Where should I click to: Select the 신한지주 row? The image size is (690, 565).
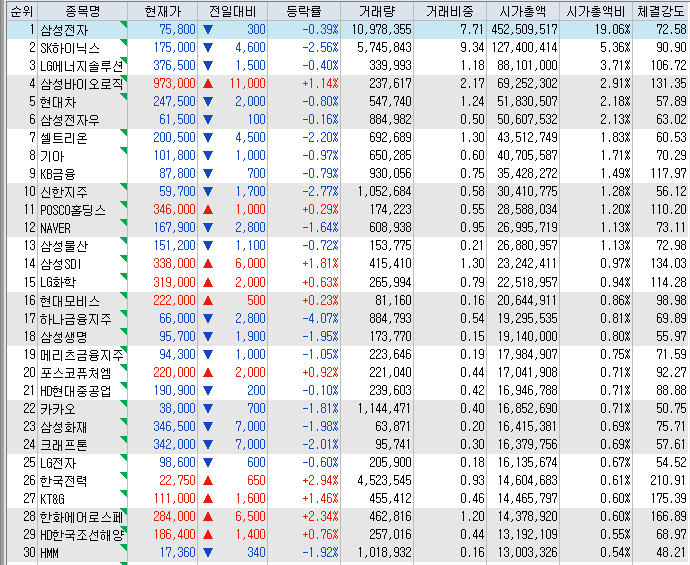(348, 192)
